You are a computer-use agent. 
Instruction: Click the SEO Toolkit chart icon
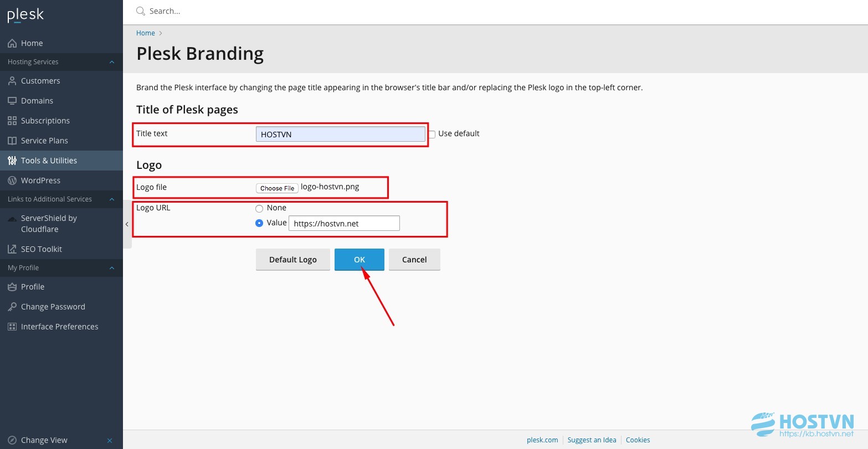(x=12, y=249)
